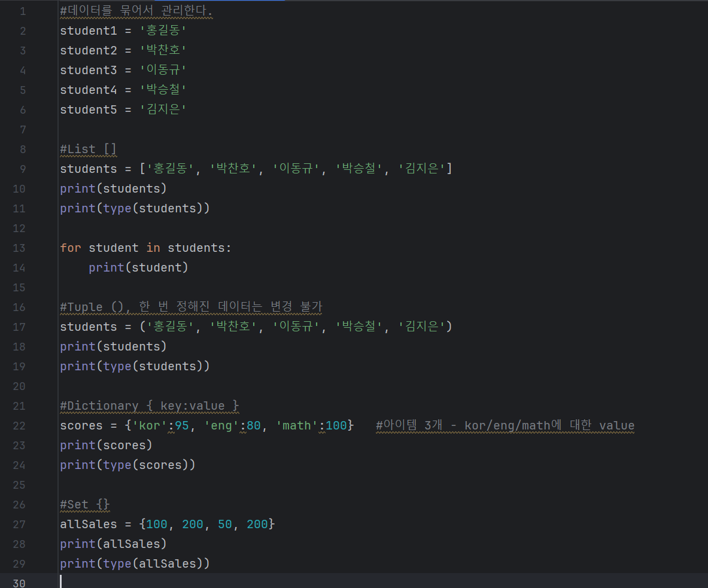Image resolution: width=708 pixels, height=588 pixels.
Task: Click print(student) inside the for loop
Action: (138, 267)
